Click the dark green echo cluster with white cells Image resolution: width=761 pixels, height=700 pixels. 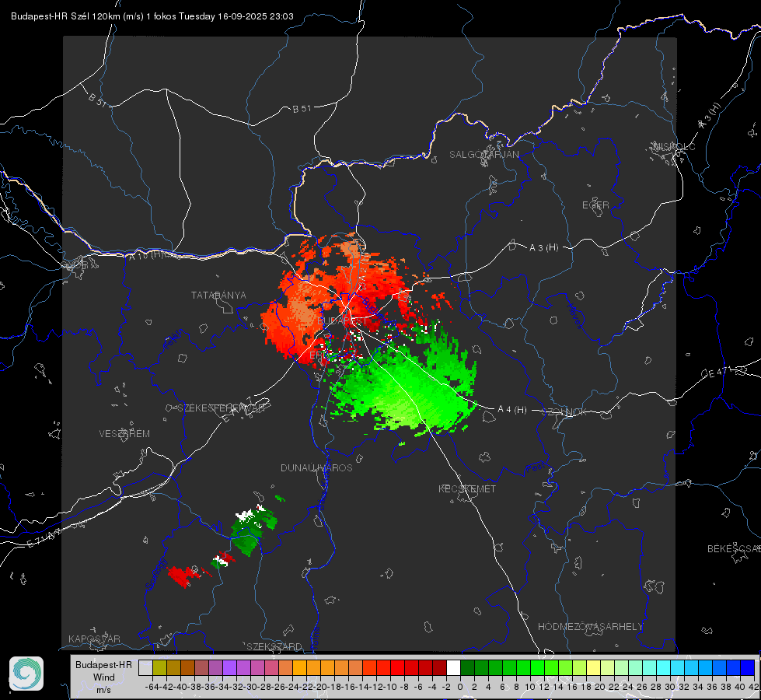(254, 530)
